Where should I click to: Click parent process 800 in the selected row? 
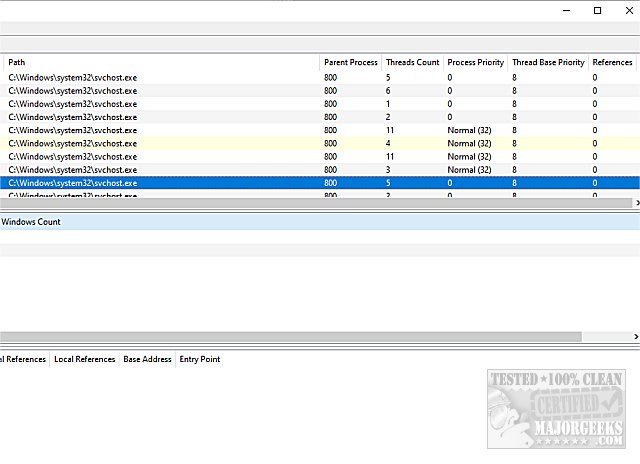331,183
